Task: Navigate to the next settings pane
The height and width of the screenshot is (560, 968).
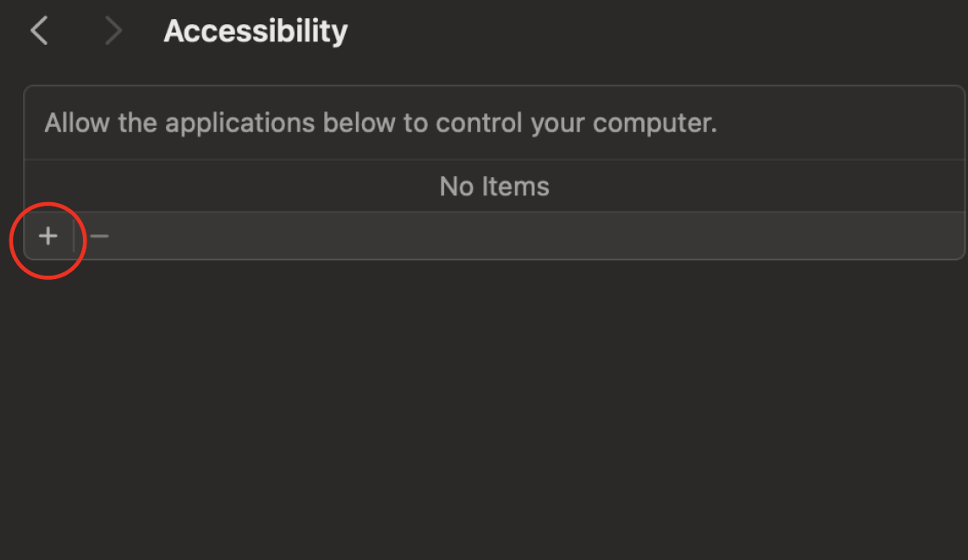Action: [x=113, y=31]
